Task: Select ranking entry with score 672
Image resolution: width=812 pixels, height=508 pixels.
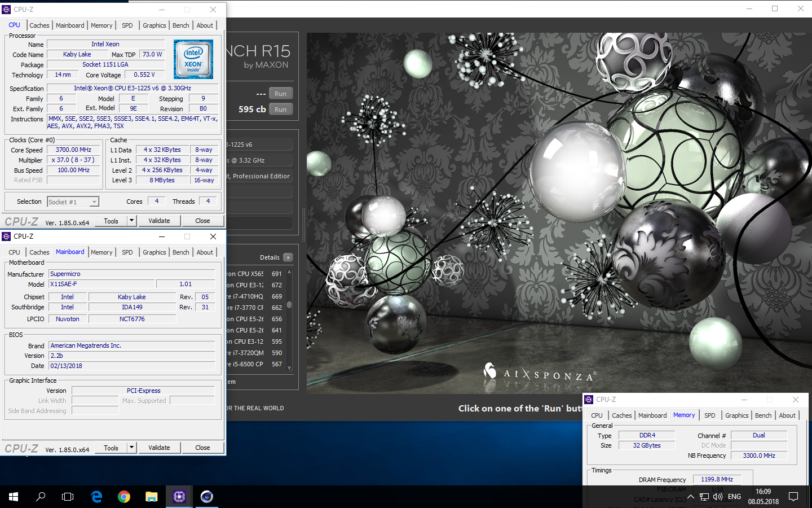Action: click(x=255, y=285)
